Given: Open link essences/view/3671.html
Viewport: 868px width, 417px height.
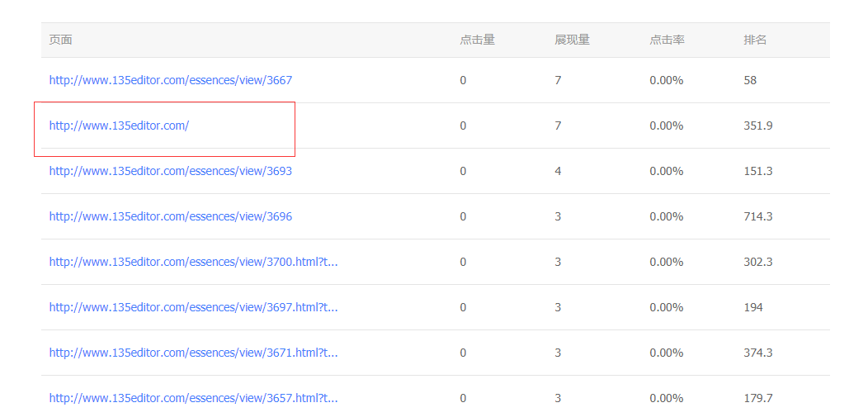Looking at the screenshot, I should pyautogui.click(x=193, y=353).
